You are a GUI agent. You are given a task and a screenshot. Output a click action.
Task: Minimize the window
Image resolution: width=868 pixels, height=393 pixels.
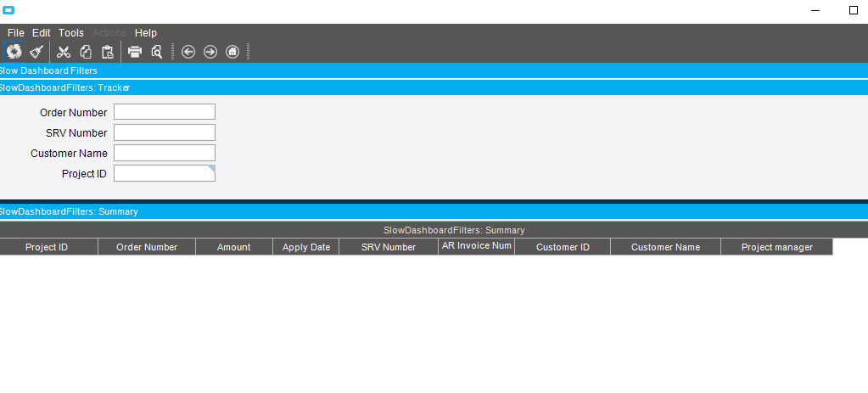[x=815, y=10]
